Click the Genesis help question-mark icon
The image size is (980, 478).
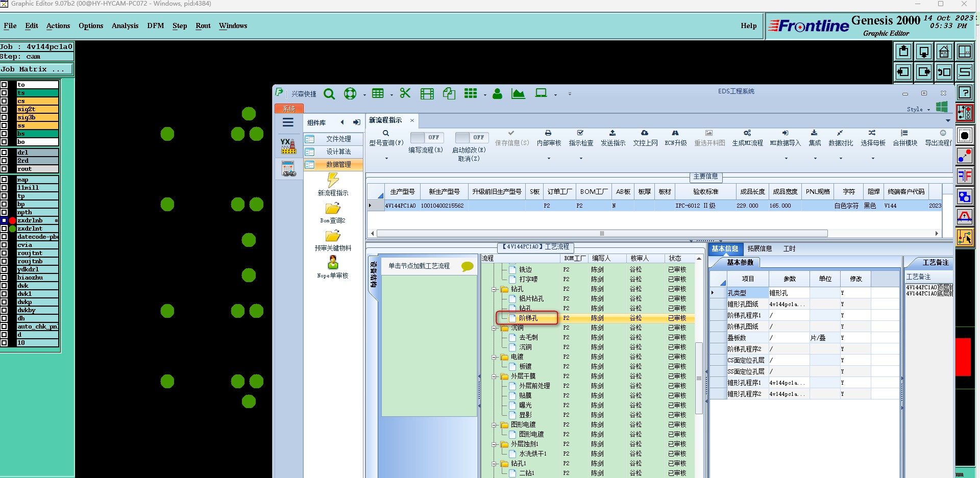pyautogui.click(x=965, y=93)
